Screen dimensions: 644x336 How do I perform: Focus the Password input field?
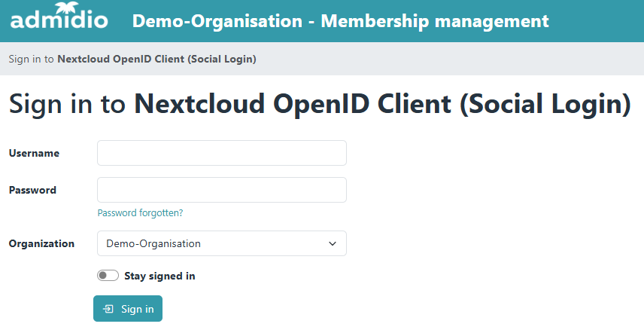(x=221, y=190)
